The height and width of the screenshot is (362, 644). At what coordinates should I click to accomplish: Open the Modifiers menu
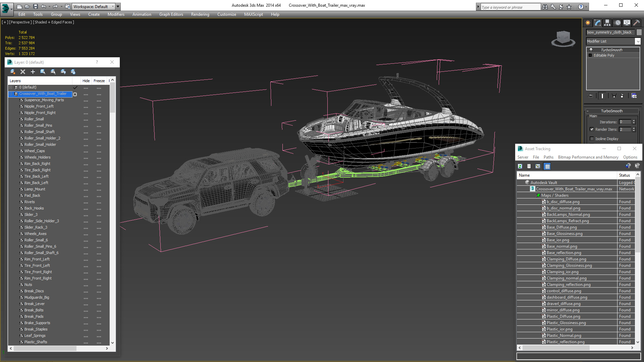click(116, 14)
